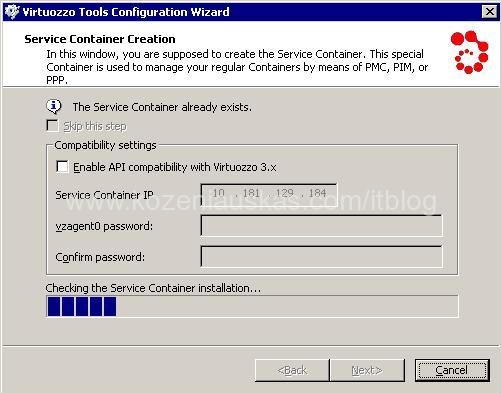Click the 'Confirm password:' label
The width and height of the screenshot is (501, 393).
tap(100, 257)
